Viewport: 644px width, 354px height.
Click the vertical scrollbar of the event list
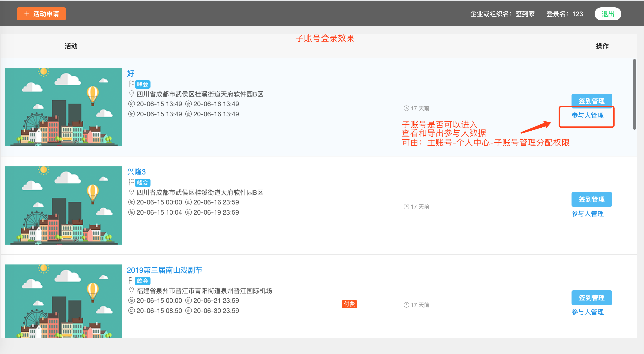click(634, 95)
